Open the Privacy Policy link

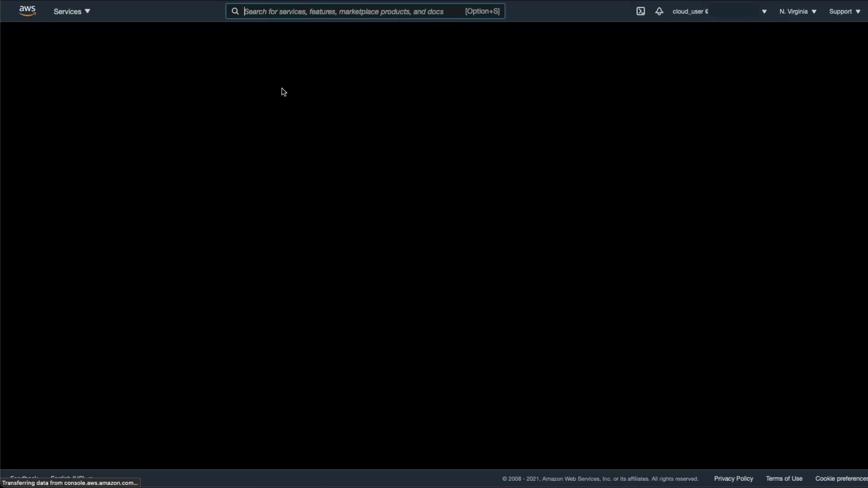733,479
